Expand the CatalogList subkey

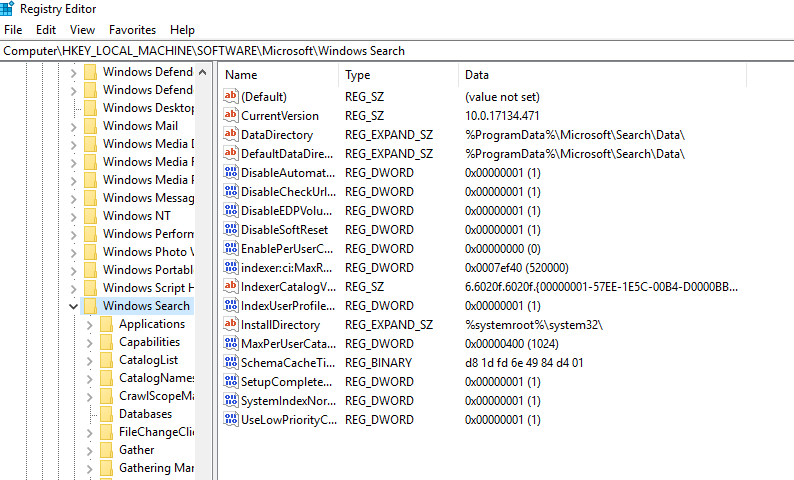tap(90, 361)
